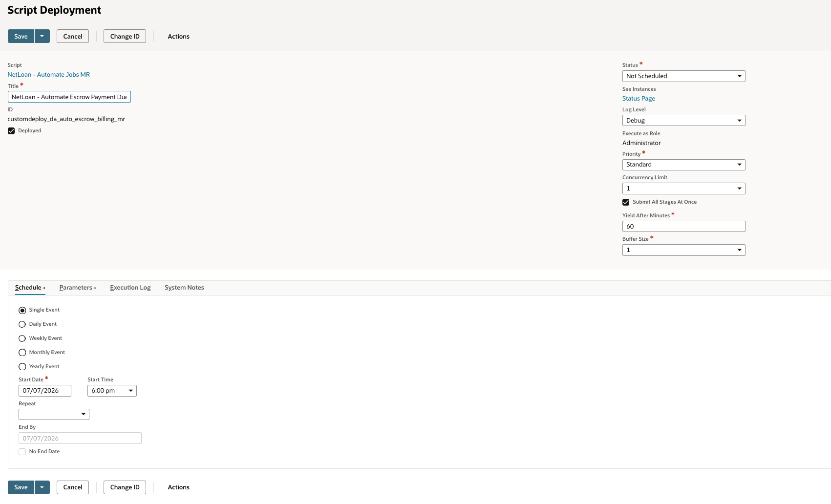
Task: Click the top Change ID button
Action: pyautogui.click(x=125, y=36)
